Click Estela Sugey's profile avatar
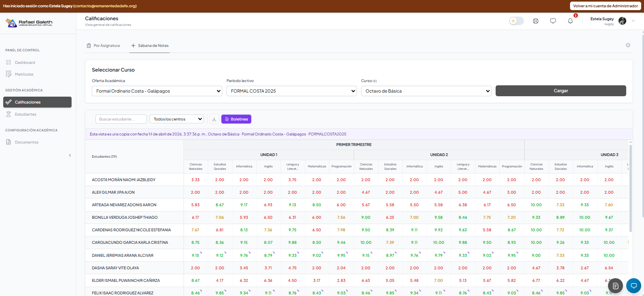The image size is (644, 296). click(x=622, y=21)
